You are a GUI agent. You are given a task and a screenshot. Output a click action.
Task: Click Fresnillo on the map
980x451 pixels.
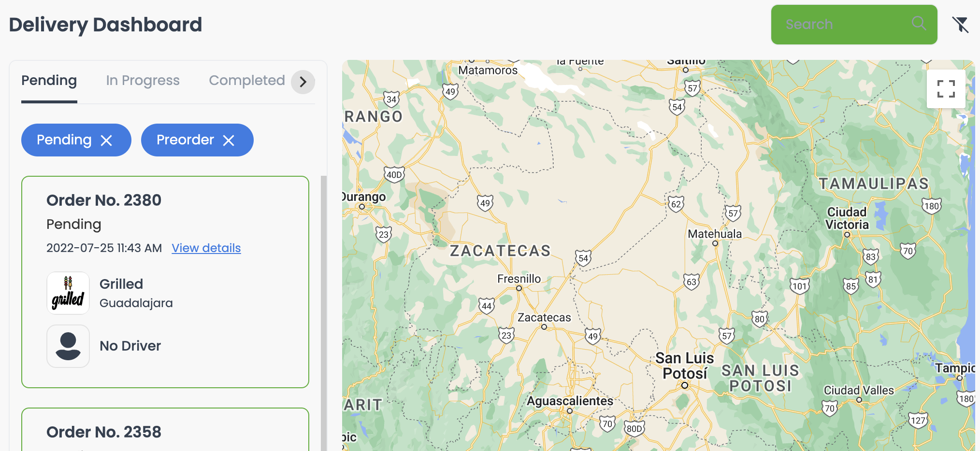519,279
